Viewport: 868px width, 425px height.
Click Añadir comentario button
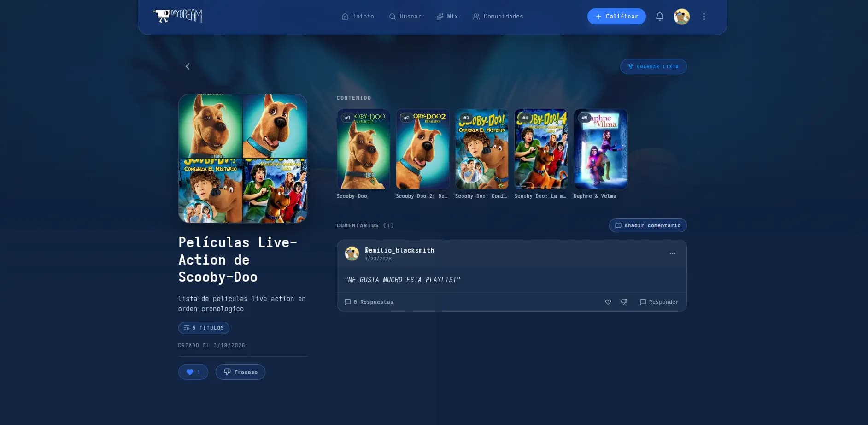[x=648, y=225]
